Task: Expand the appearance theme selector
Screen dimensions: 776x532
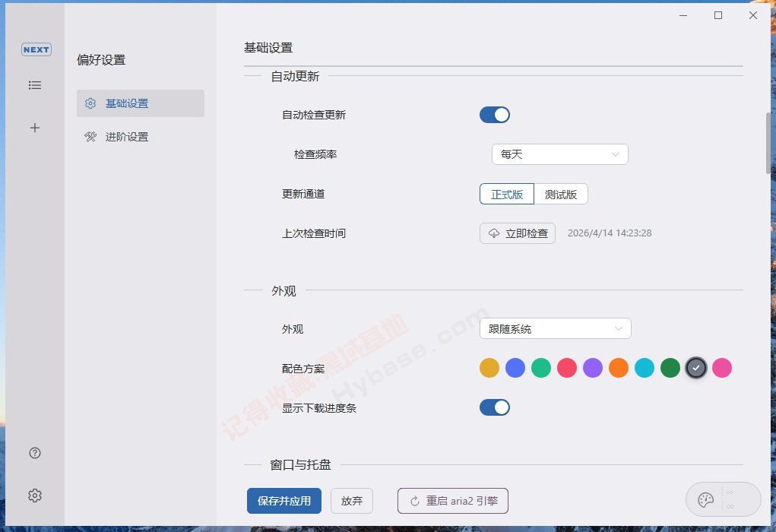Action: click(555, 328)
